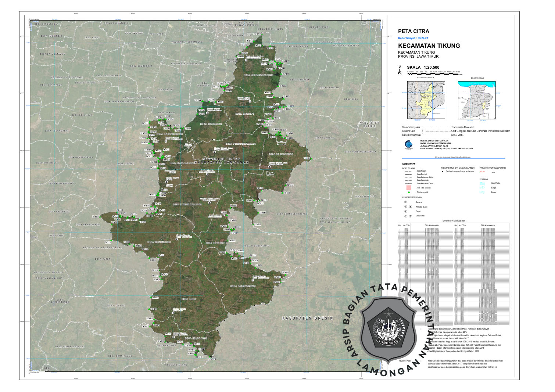This screenshot has width=555, height=392.
Task: Click the pink Area Tidak Sepakat swatch
Action: click(x=408, y=187)
